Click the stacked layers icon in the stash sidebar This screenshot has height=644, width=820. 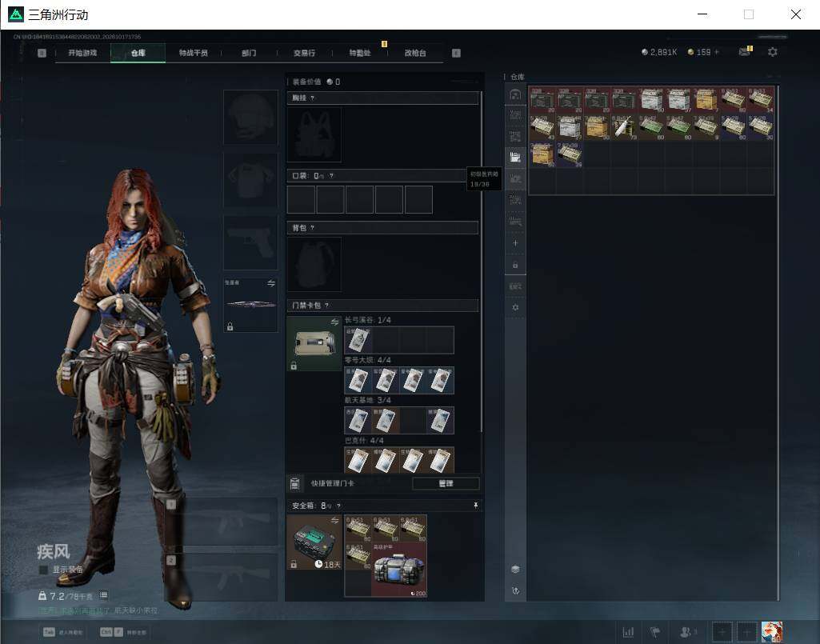(515, 569)
